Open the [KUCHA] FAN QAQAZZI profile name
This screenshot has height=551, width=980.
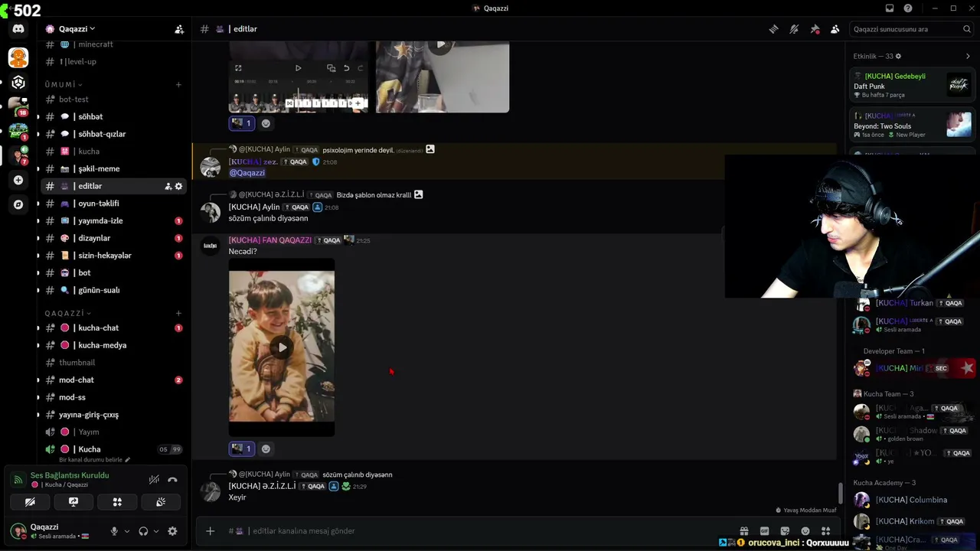pyautogui.click(x=270, y=240)
